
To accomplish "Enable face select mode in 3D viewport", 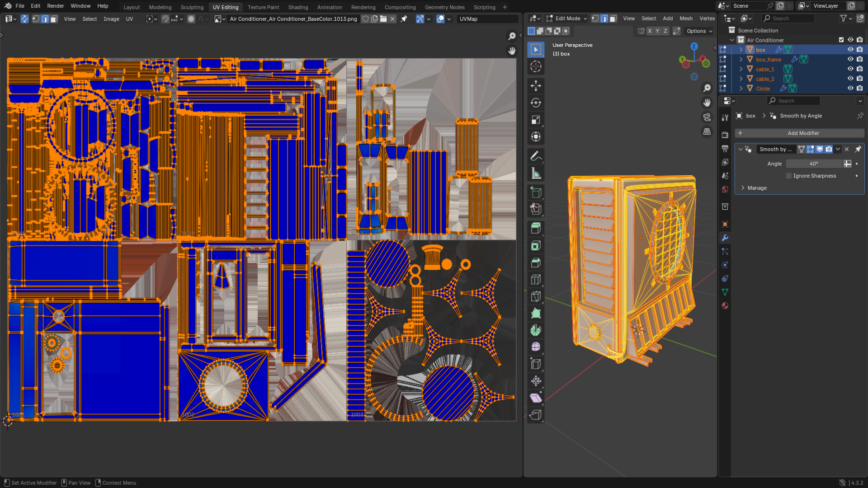I will (613, 19).
